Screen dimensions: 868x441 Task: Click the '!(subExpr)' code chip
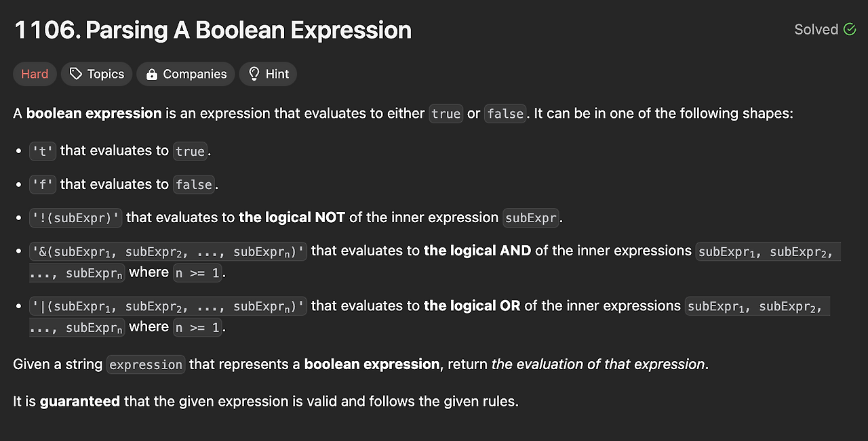click(75, 217)
